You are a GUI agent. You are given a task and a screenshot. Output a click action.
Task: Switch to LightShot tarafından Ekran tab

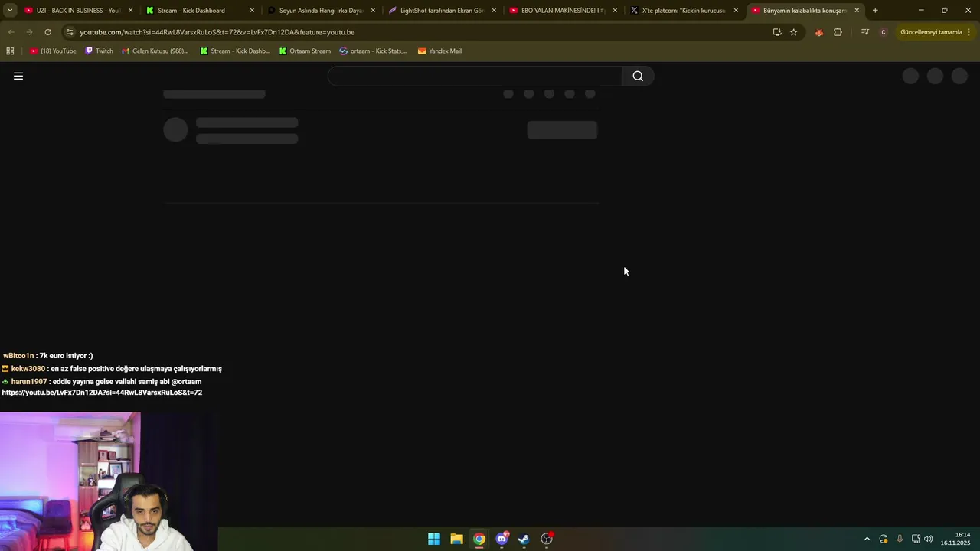click(442, 11)
